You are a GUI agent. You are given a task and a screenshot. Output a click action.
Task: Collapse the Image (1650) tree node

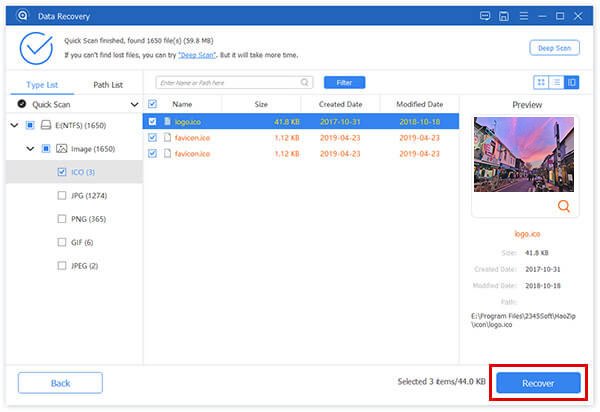29,148
